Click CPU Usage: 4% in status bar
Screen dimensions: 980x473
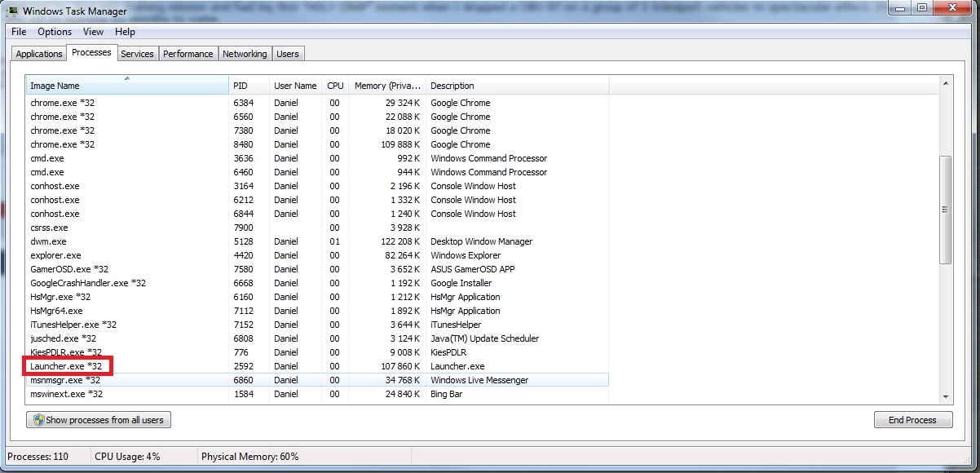click(x=127, y=456)
